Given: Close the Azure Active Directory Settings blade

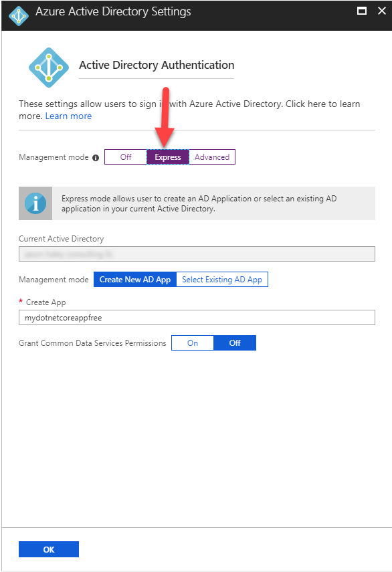Looking at the screenshot, I should 382,11.
